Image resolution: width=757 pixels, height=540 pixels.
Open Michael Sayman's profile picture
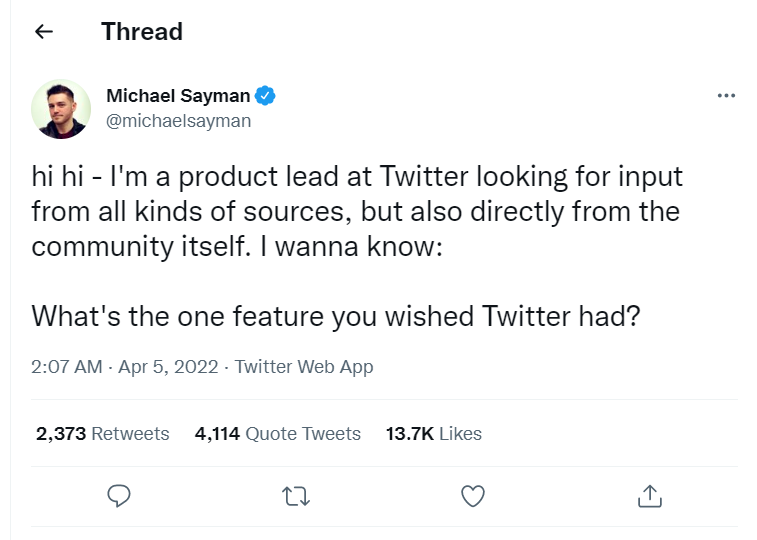pyautogui.click(x=61, y=108)
